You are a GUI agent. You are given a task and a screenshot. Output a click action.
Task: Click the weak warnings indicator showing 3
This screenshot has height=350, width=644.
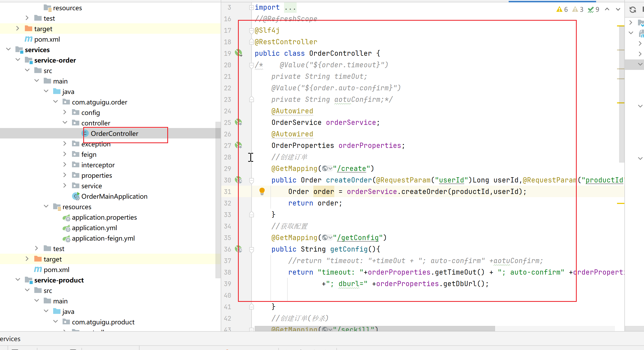(x=578, y=10)
